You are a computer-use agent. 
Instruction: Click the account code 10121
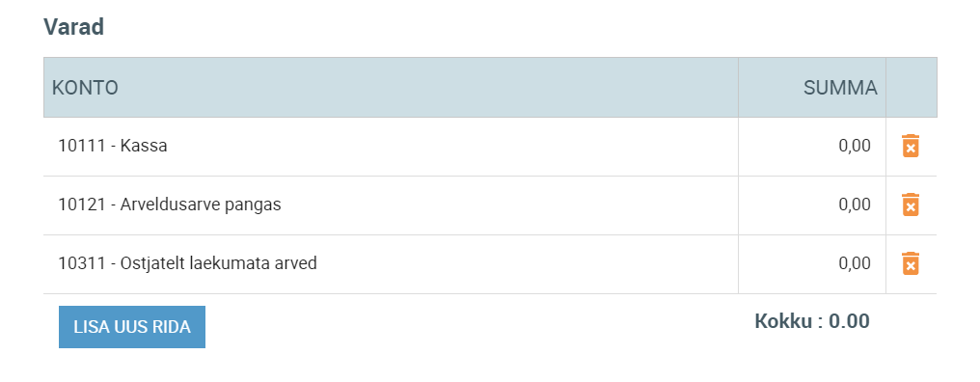pos(82,205)
